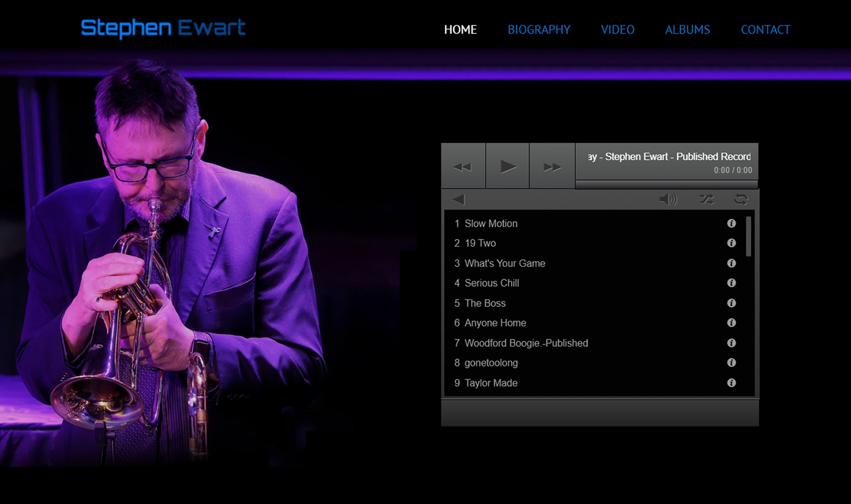Mute the player volume speaker icon
Screen dimensions: 851x504
click(667, 199)
